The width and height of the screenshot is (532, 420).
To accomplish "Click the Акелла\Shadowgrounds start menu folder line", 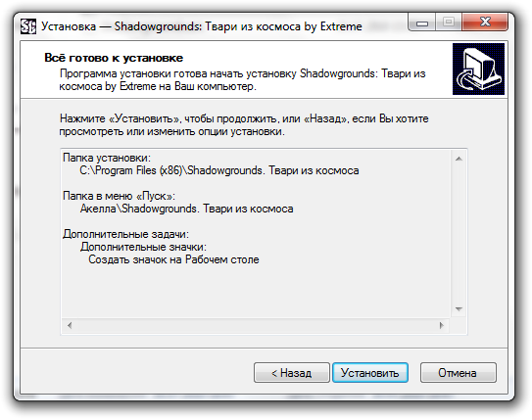I will pyautogui.click(x=186, y=209).
